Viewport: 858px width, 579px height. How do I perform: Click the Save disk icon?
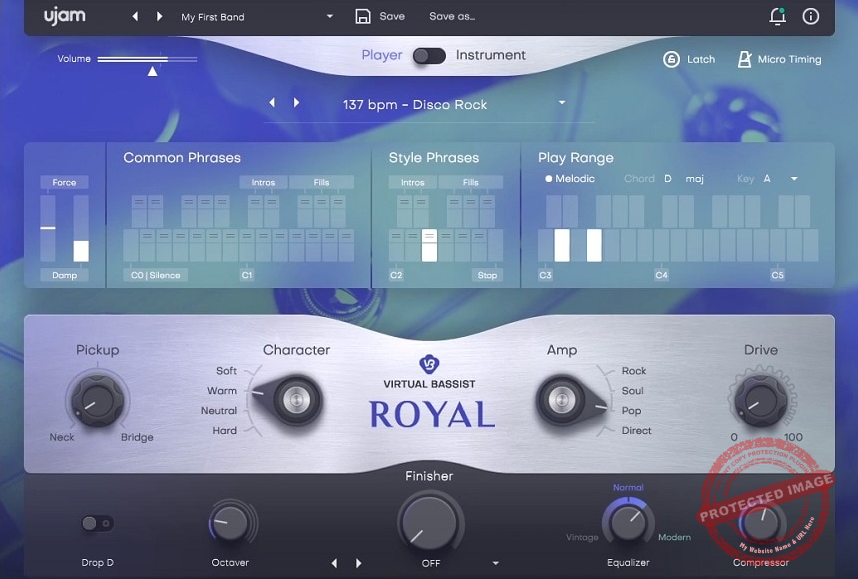click(x=363, y=16)
